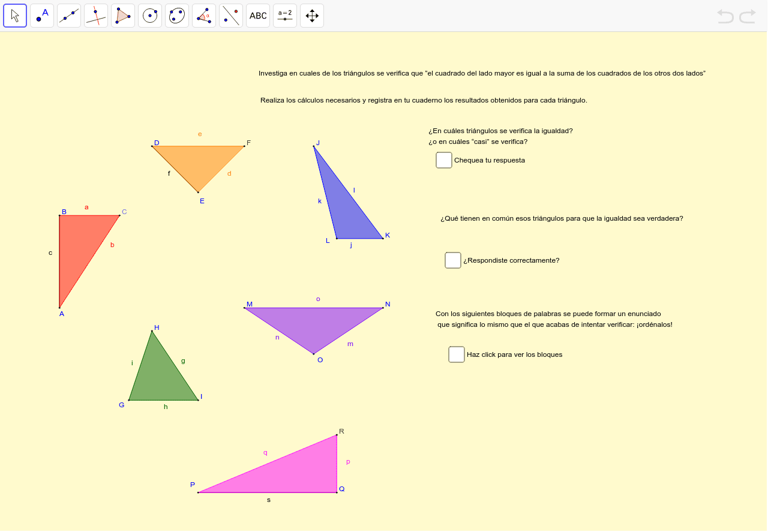The image size is (768, 532).
Task: Click vertex label M of purple triangle
Action: point(250,304)
